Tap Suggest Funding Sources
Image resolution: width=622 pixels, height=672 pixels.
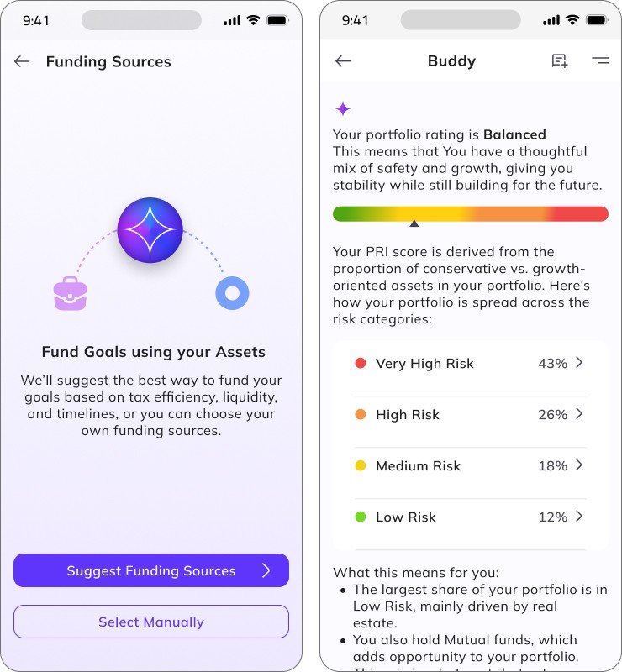(150, 570)
